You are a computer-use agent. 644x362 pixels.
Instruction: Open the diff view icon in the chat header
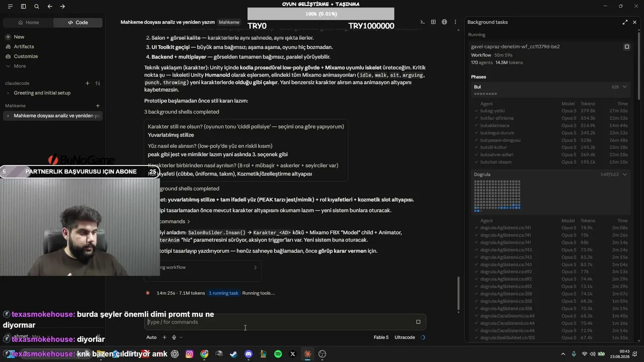pyautogui.click(x=433, y=22)
